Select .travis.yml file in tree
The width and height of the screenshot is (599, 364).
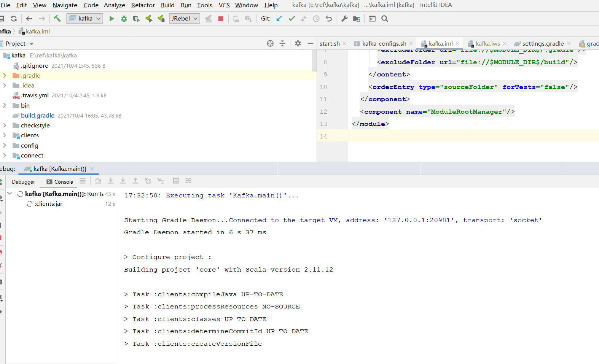[35, 95]
